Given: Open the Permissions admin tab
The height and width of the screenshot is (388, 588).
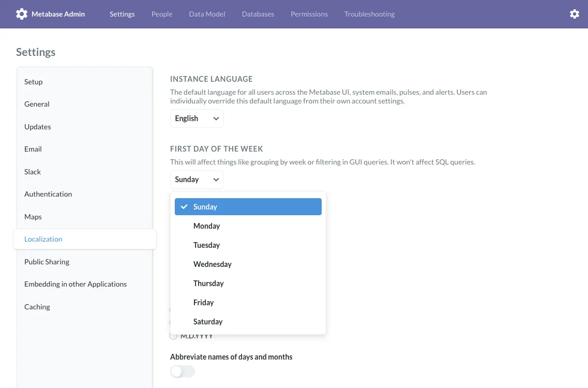Looking at the screenshot, I should click(309, 14).
